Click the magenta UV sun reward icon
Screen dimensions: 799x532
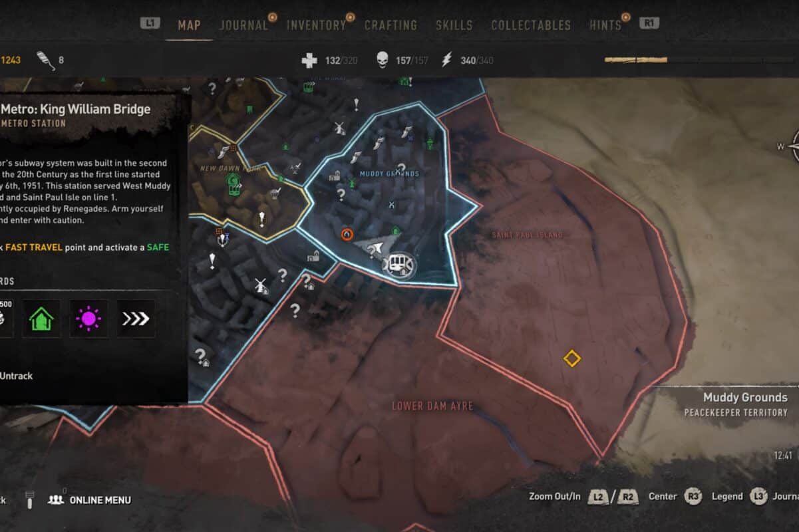pyautogui.click(x=88, y=319)
